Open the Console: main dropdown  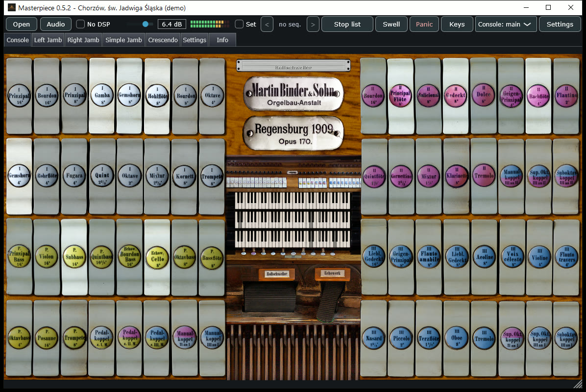coord(506,24)
